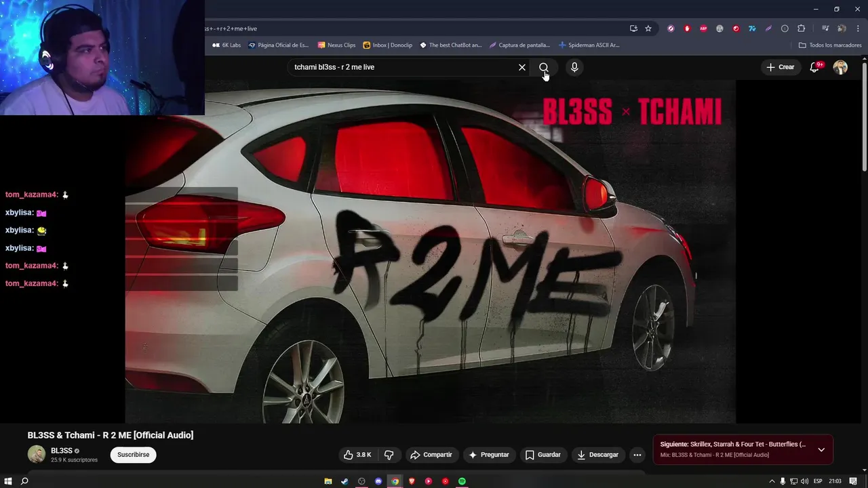
Task: Open the Chrome three-dot menu
Action: tap(857, 28)
